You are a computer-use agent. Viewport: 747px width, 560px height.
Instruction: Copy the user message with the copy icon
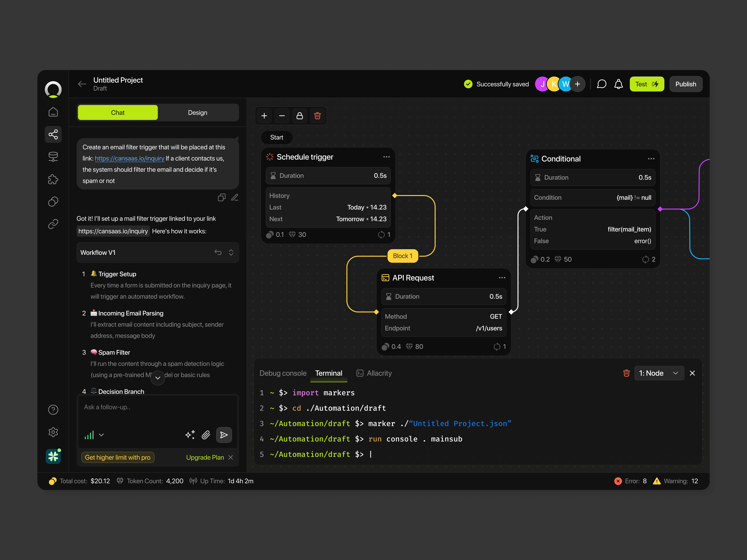[x=222, y=197]
